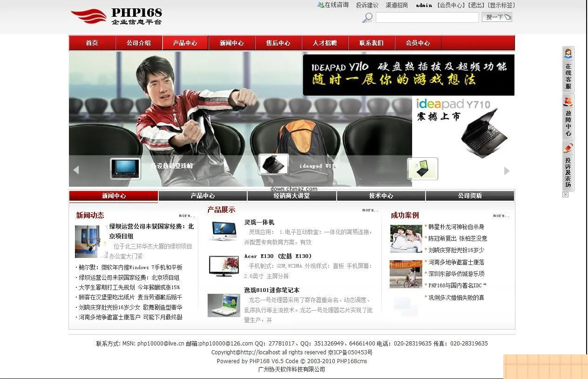Image resolution: width=588 pixels, height=379 pixels.
Task: Focus the search text field
Action: 427,18
